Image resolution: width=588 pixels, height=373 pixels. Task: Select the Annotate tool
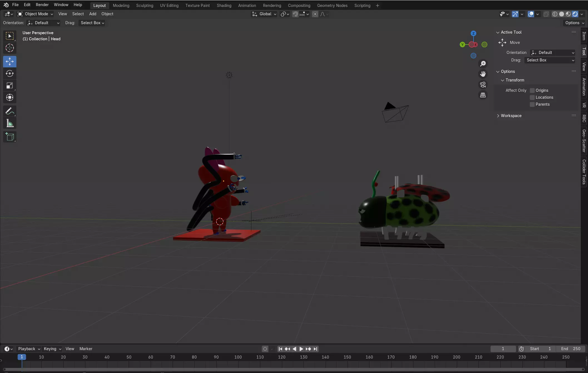[x=10, y=111]
